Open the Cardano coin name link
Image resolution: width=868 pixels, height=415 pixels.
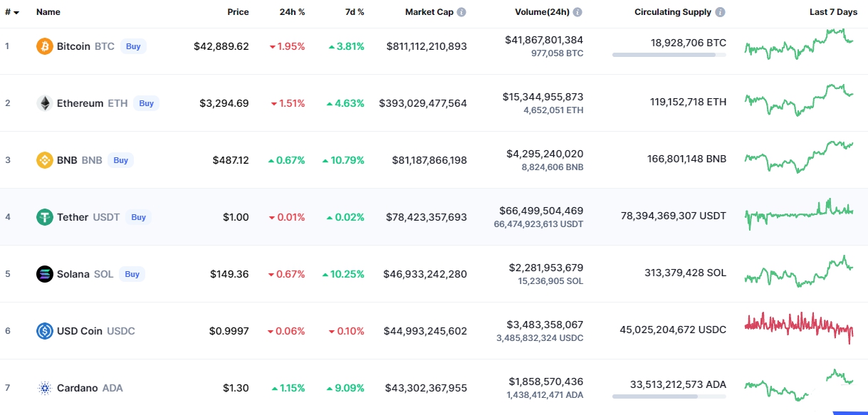coord(78,388)
